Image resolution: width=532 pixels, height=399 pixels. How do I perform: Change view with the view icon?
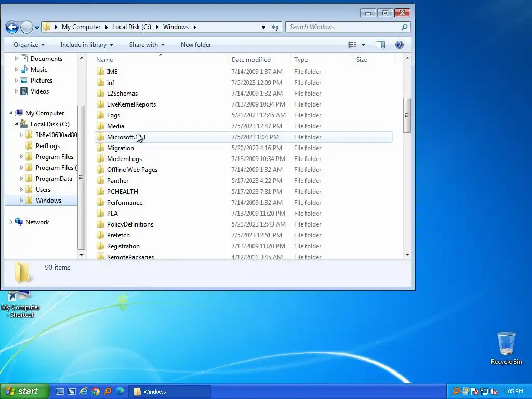click(352, 45)
